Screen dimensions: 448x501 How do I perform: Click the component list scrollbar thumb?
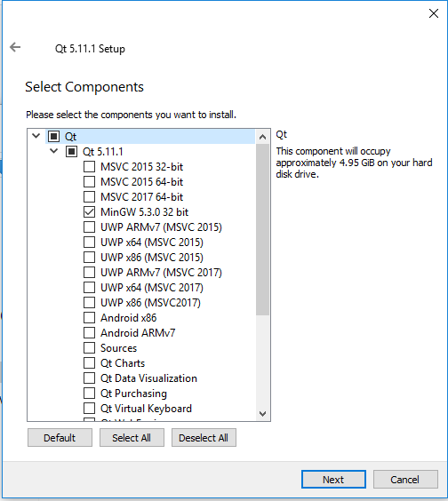[262, 229]
